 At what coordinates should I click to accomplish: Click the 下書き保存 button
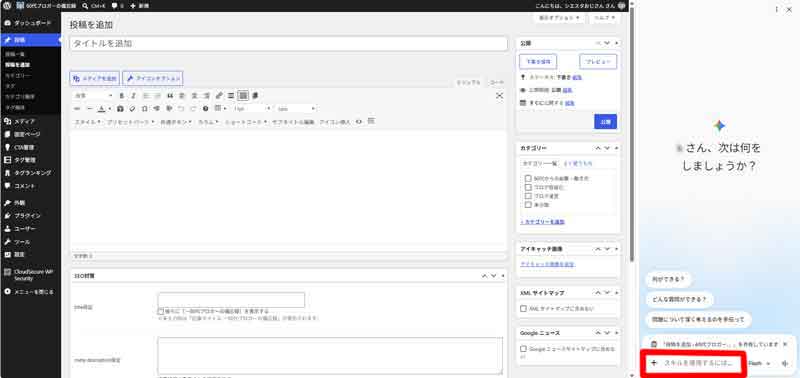[538, 62]
